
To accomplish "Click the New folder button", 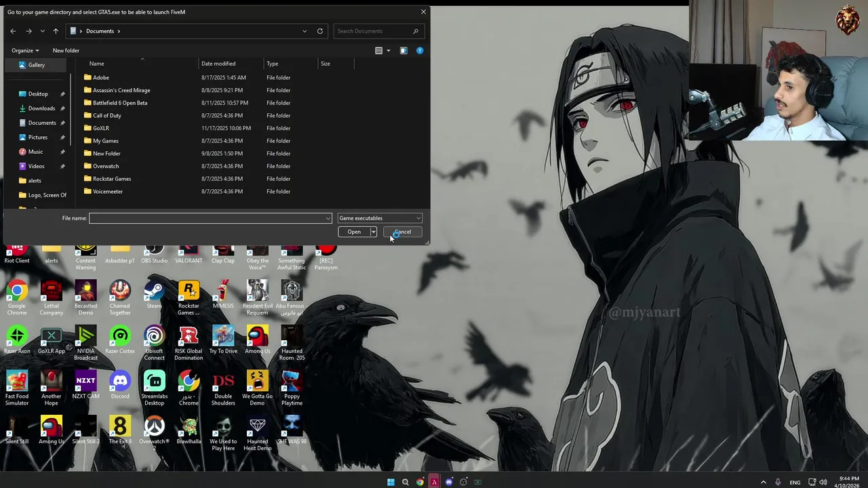I will (66, 51).
